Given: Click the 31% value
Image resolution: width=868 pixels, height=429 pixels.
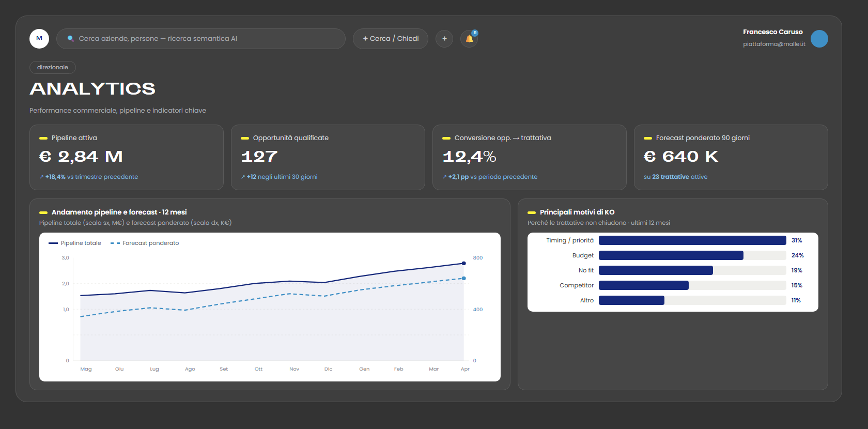Looking at the screenshot, I should tap(797, 240).
